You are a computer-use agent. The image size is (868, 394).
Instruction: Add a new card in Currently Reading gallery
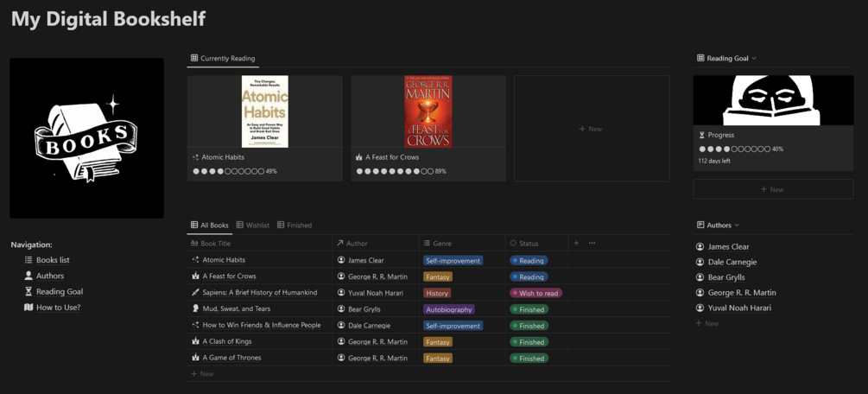(592, 129)
